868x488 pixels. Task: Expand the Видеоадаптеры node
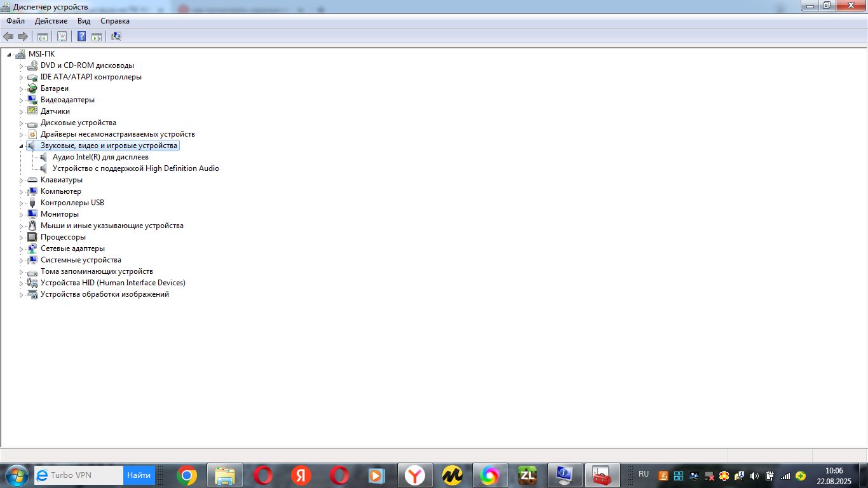pos(21,100)
